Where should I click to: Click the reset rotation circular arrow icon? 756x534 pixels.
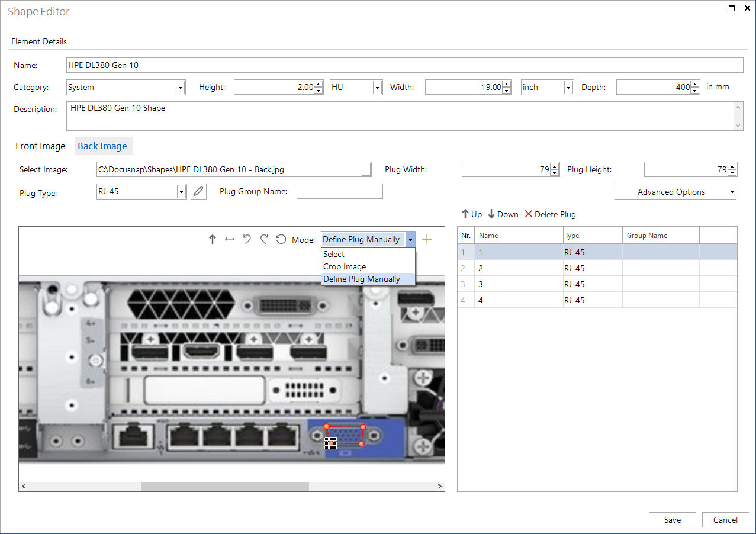tap(281, 240)
